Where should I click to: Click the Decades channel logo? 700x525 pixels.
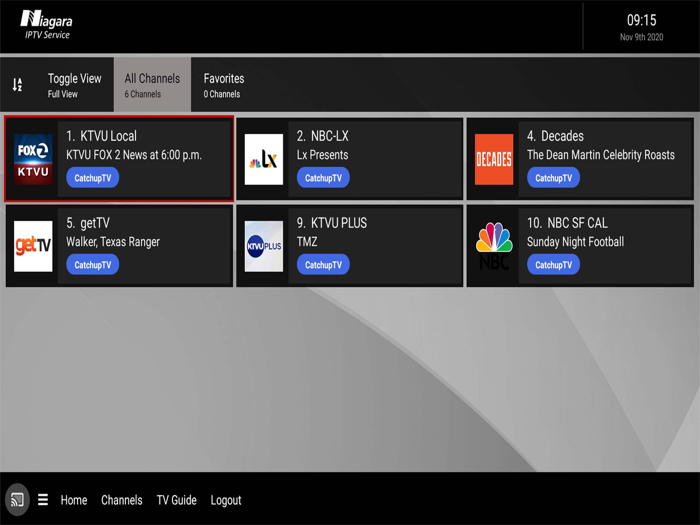(494, 159)
